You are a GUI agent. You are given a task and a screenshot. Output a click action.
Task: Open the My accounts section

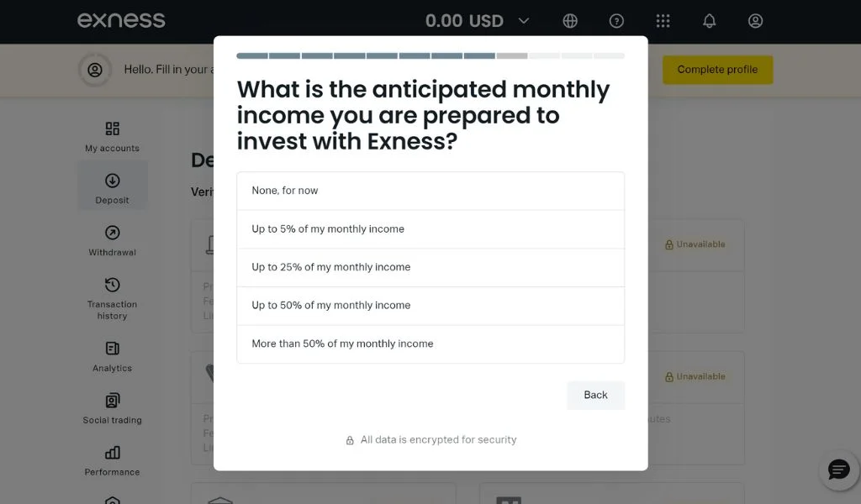click(111, 137)
